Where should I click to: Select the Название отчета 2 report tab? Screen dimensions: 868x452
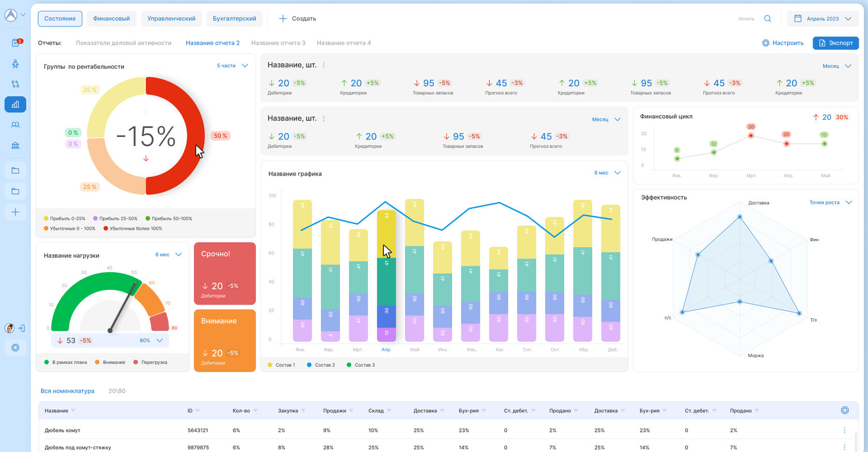[x=212, y=43]
